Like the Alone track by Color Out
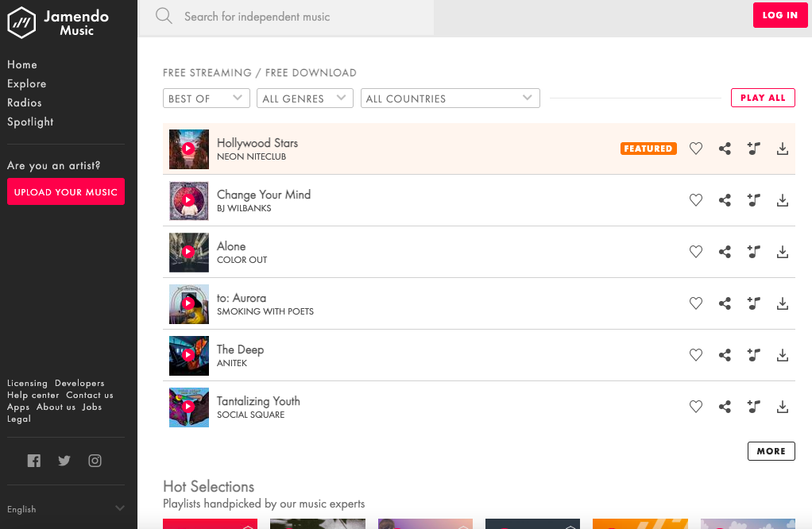This screenshot has height=529, width=812. [695, 252]
